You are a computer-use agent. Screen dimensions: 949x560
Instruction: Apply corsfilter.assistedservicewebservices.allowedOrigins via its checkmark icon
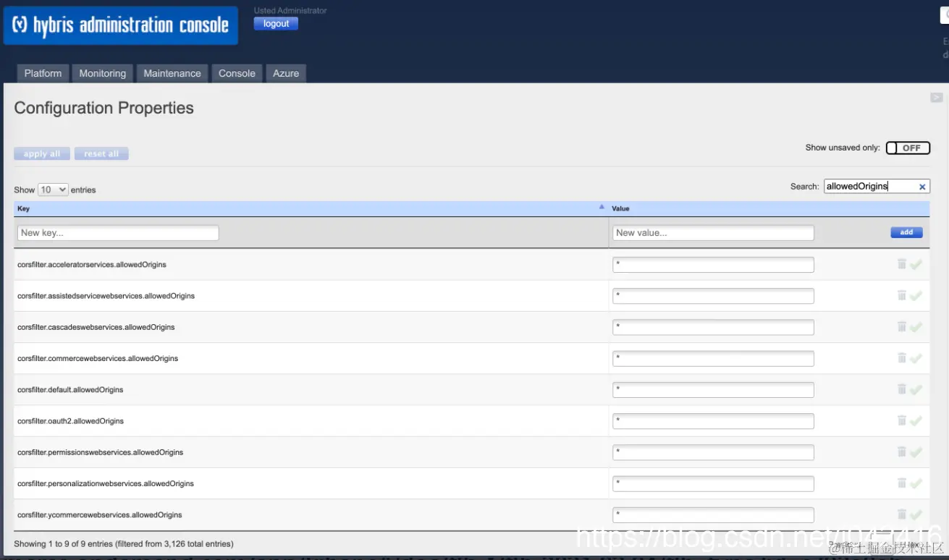(x=916, y=296)
